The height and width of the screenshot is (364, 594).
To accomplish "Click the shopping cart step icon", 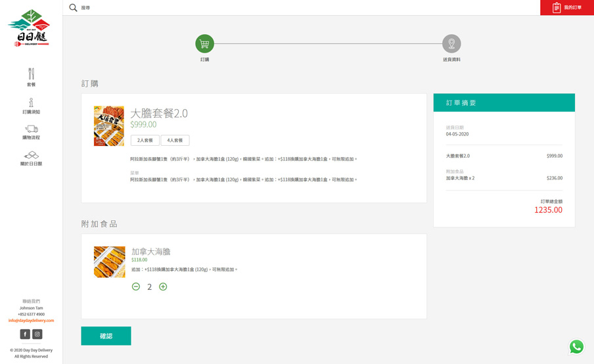I will coord(204,44).
